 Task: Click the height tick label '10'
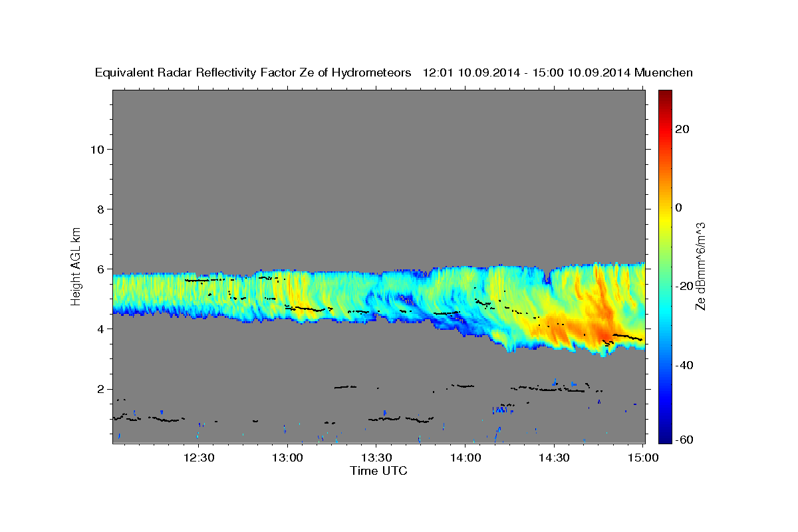(x=98, y=149)
